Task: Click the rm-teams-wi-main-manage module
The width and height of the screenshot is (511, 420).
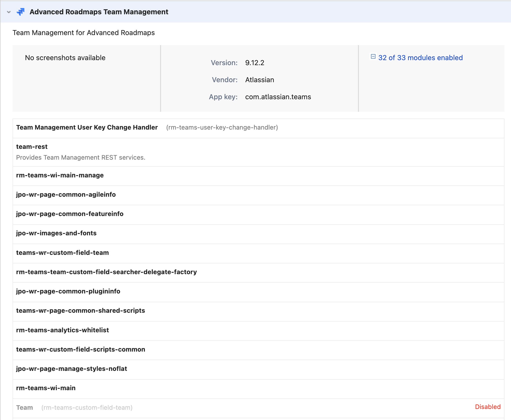Action: [x=60, y=175]
